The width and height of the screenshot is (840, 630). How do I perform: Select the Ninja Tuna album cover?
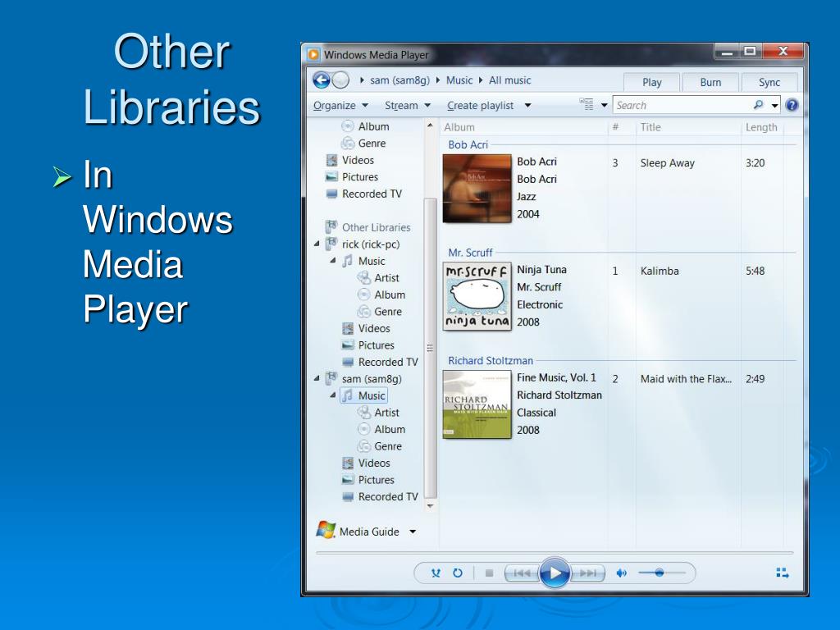coord(477,296)
